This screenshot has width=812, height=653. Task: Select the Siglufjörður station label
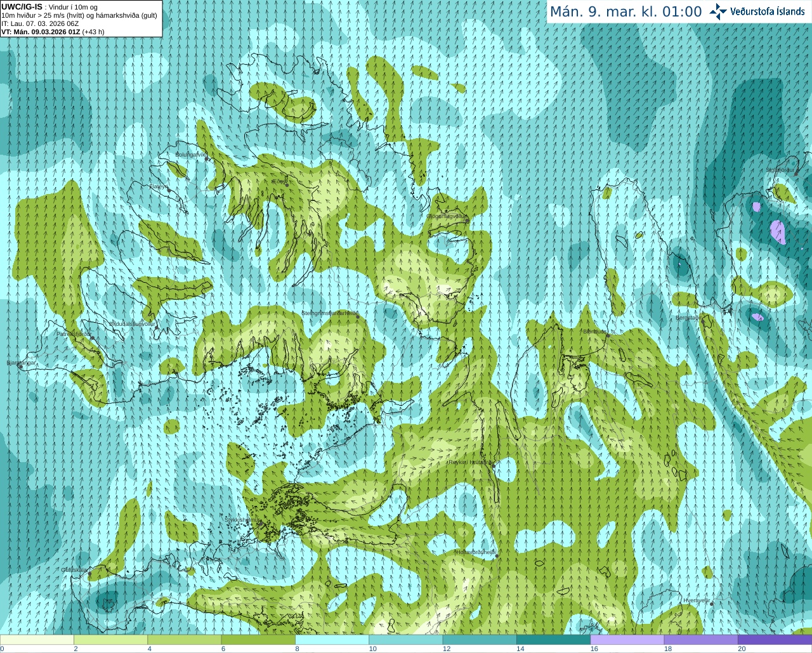pos(780,170)
